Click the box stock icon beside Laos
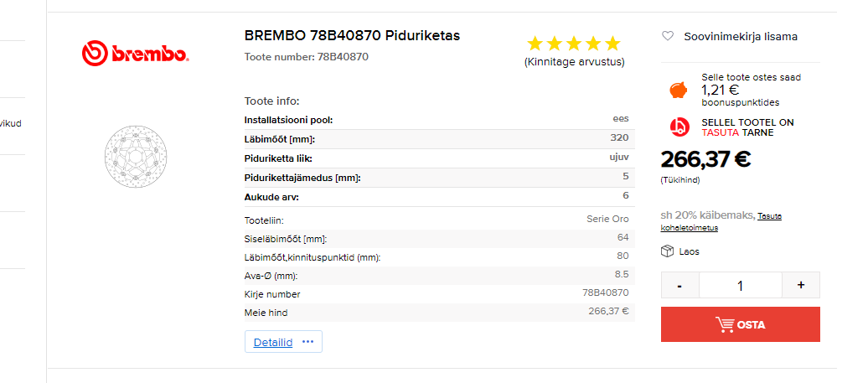 [x=667, y=251]
